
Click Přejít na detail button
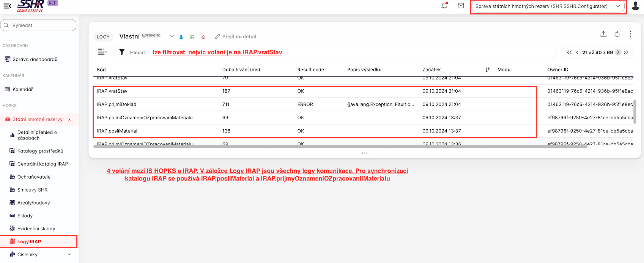(x=235, y=36)
